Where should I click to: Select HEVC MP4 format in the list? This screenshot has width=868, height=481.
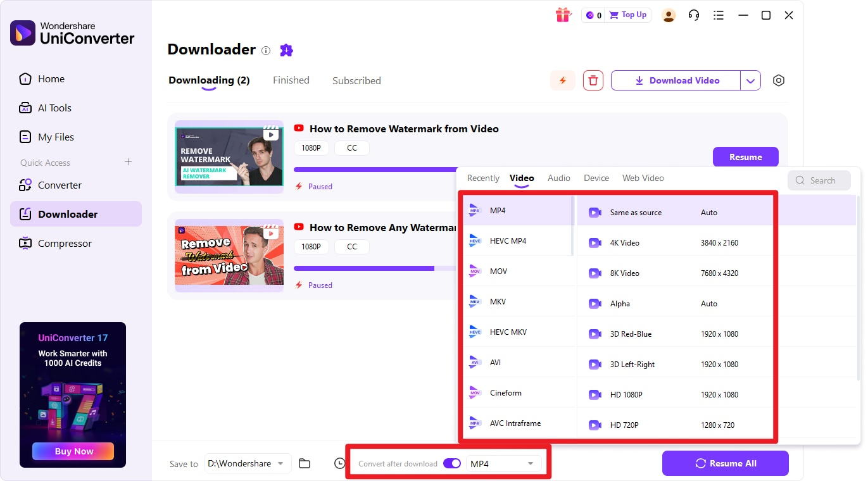518,241
